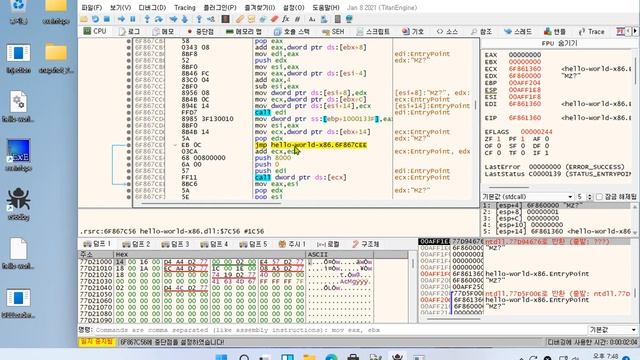
Task: Select argument row '2: [esp+8] 00000001'
Action: [x=557, y=212]
